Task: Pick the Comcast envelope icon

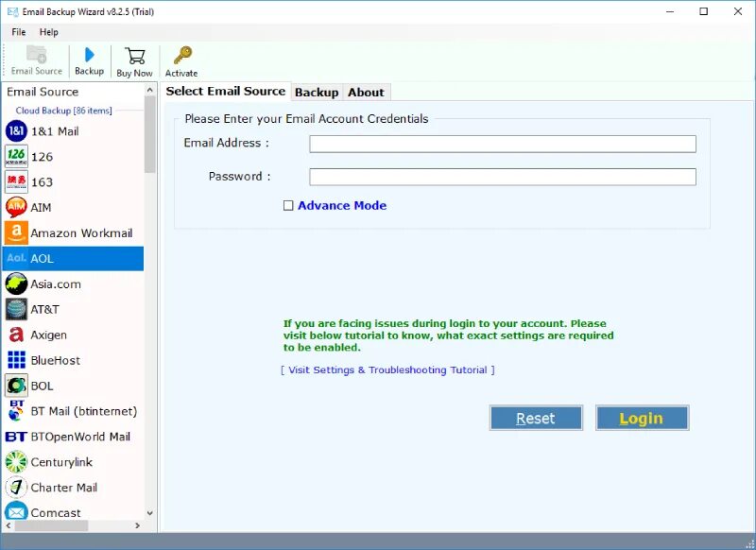Action: pos(16,511)
